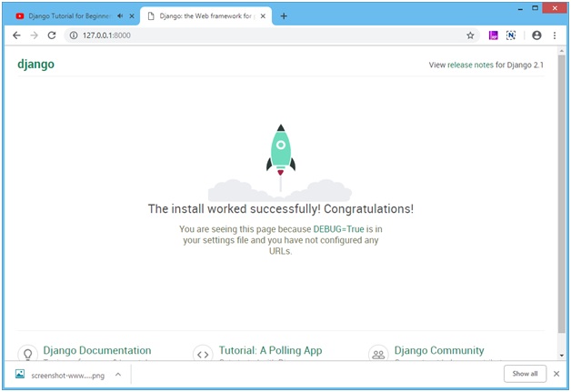This screenshot has height=392, width=571.
Task: Expand the download item options chevron
Action: pos(118,375)
